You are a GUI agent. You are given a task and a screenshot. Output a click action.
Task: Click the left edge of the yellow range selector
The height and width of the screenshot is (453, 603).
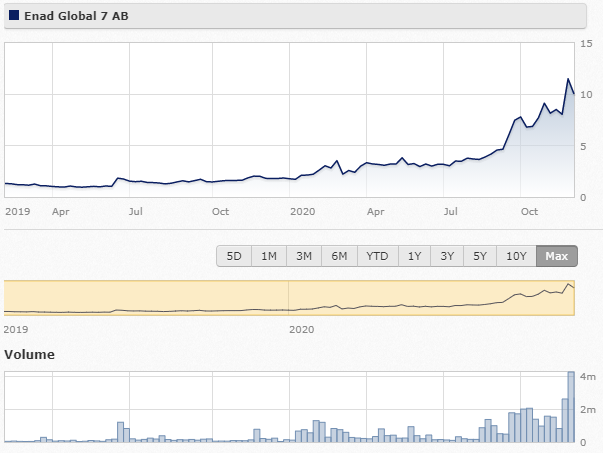[x=5, y=298]
